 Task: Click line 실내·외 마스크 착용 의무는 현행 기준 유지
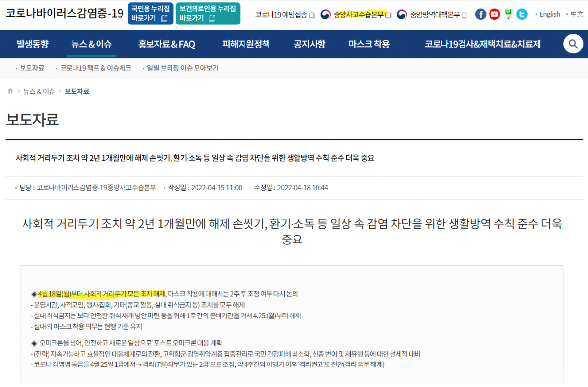pos(86,326)
